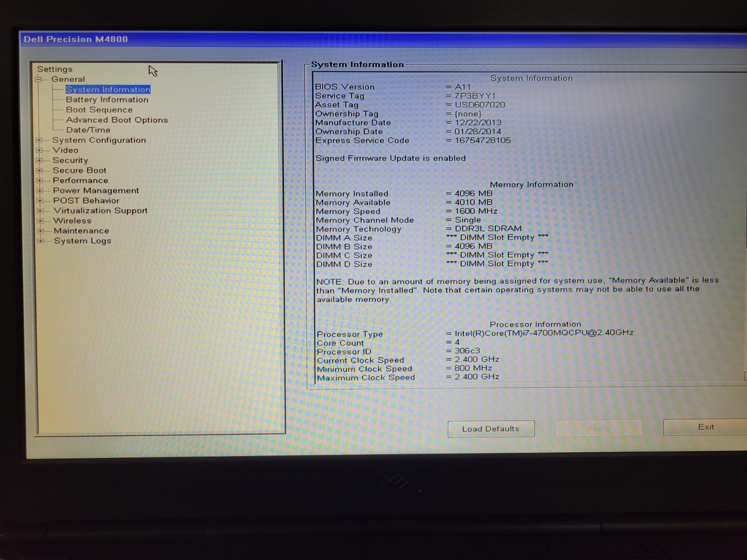Select the System Logs label
Viewport: 747px width, 560px height.
point(83,241)
